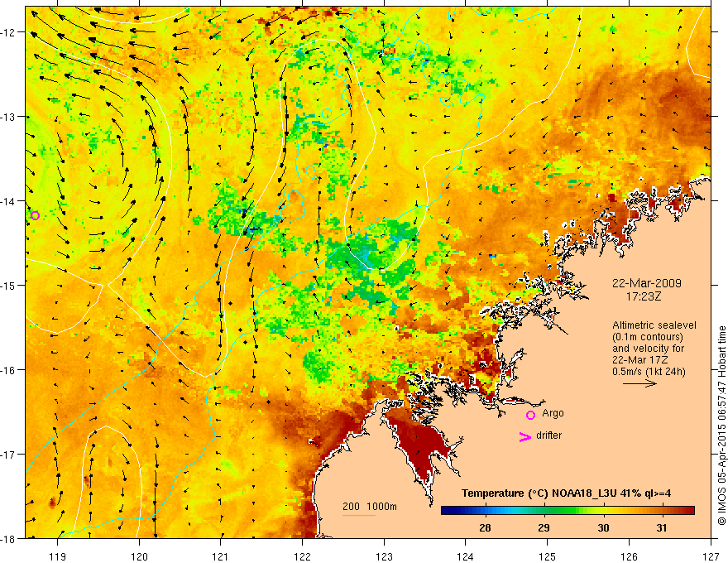Click the Argo float circle near 14°S
728x563 pixels.
pos(35,215)
